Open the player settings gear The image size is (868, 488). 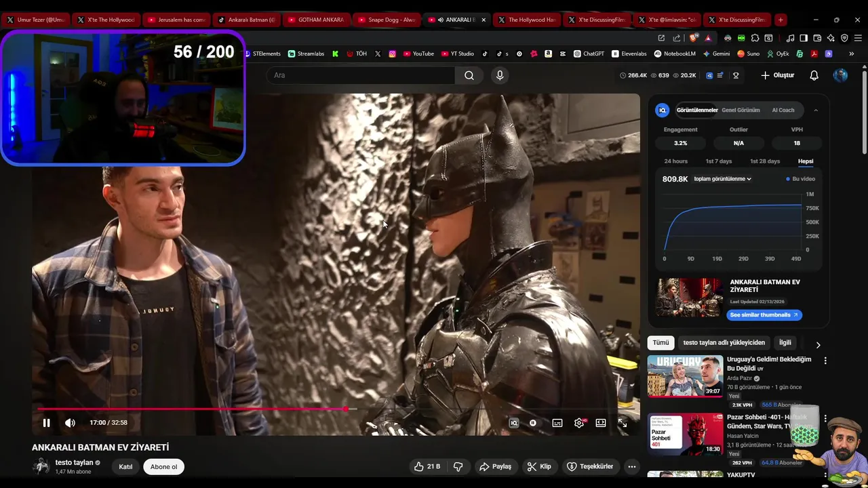pos(579,423)
